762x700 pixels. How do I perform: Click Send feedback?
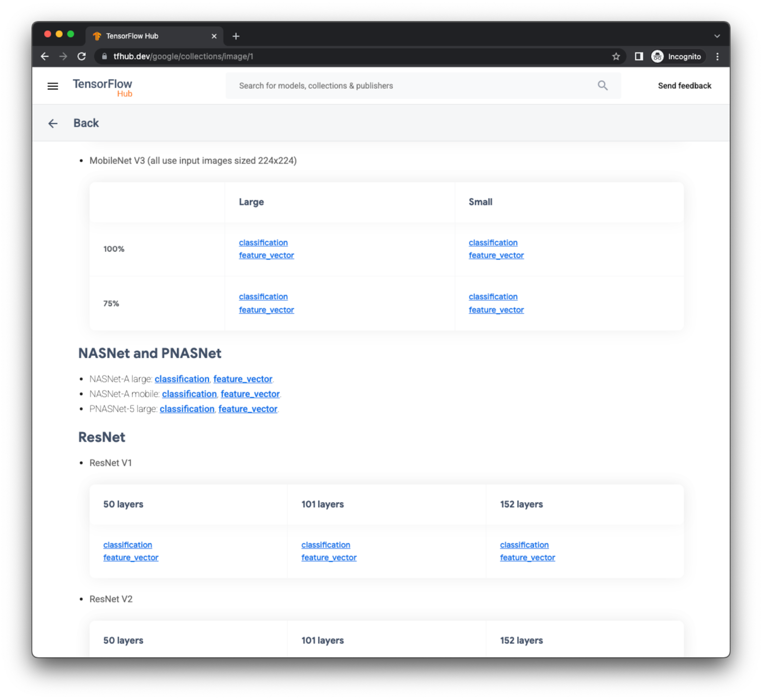point(684,86)
